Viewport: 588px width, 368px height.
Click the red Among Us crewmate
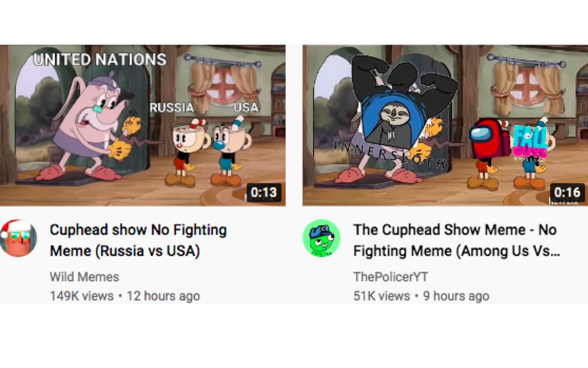click(x=489, y=138)
